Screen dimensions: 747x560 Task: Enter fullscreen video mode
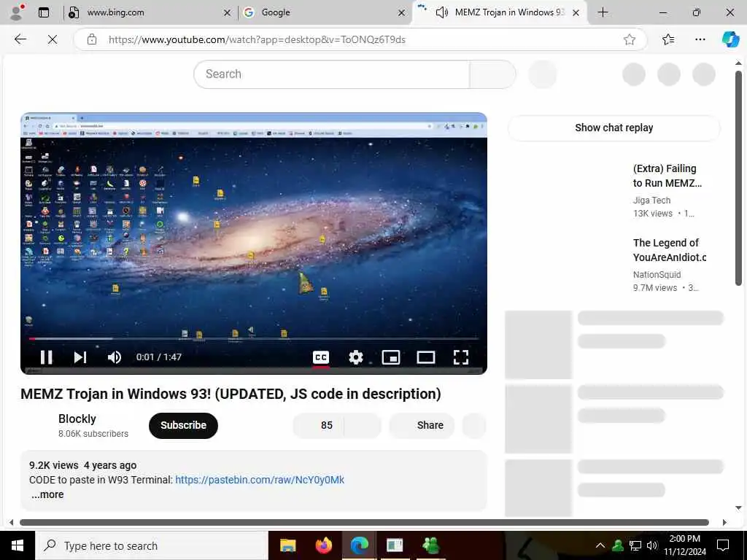(461, 357)
